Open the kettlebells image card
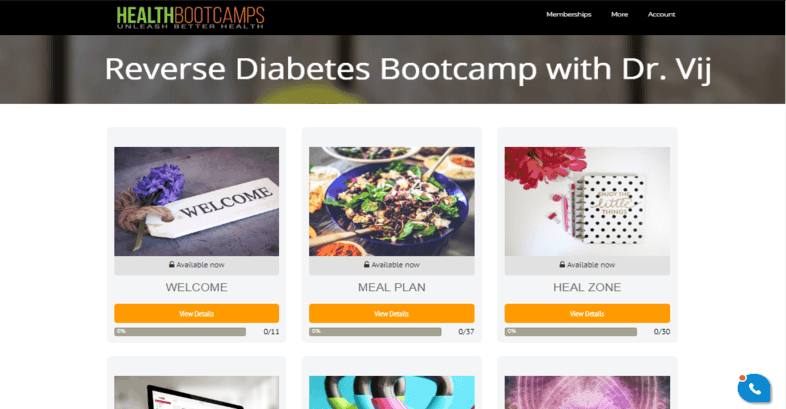 391,392
